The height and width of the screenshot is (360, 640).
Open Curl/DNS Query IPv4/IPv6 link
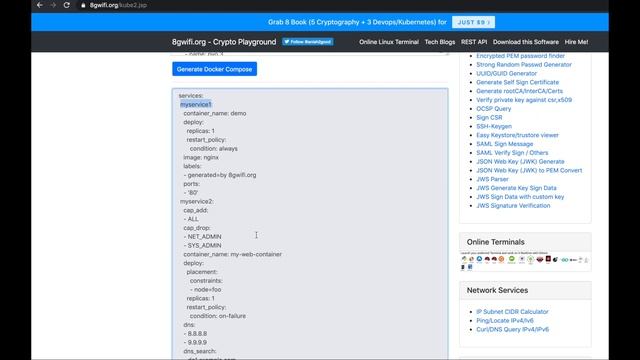pyautogui.click(x=512, y=329)
